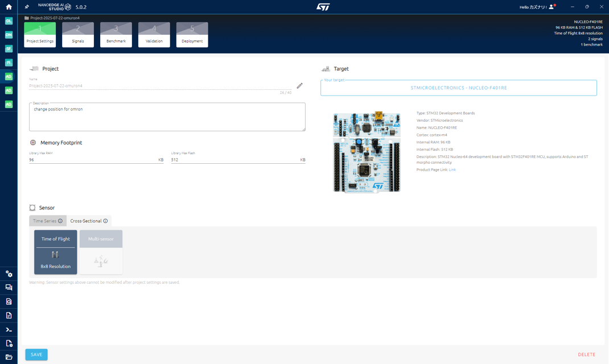This screenshot has height=364, width=609.
Task: Select the Time of Flight sensor card
Action: pos(55,252)
